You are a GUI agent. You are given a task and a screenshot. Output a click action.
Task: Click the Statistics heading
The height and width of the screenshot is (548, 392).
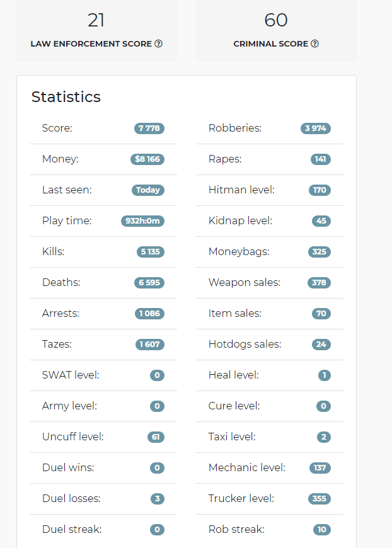[x=66, y=97]
